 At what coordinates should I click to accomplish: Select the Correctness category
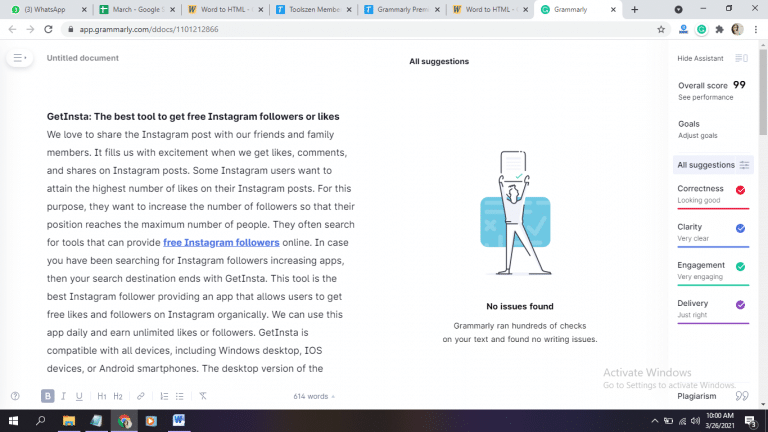[712, 193]
